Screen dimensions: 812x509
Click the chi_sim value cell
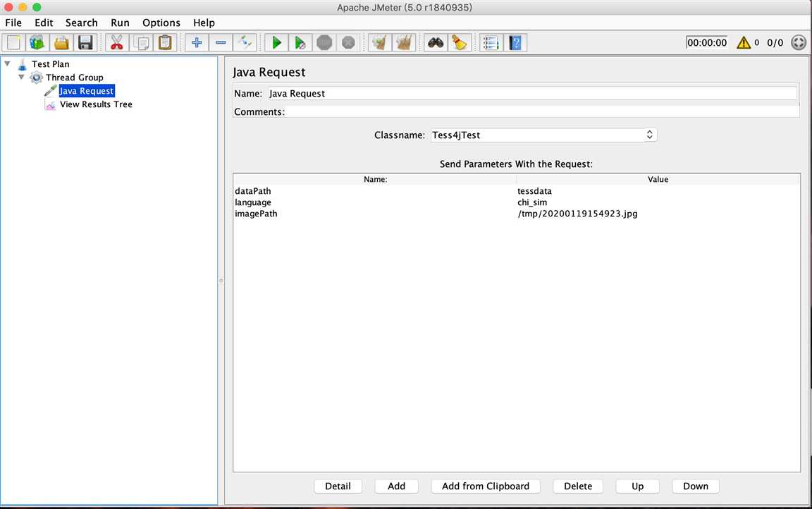[658, 202]
